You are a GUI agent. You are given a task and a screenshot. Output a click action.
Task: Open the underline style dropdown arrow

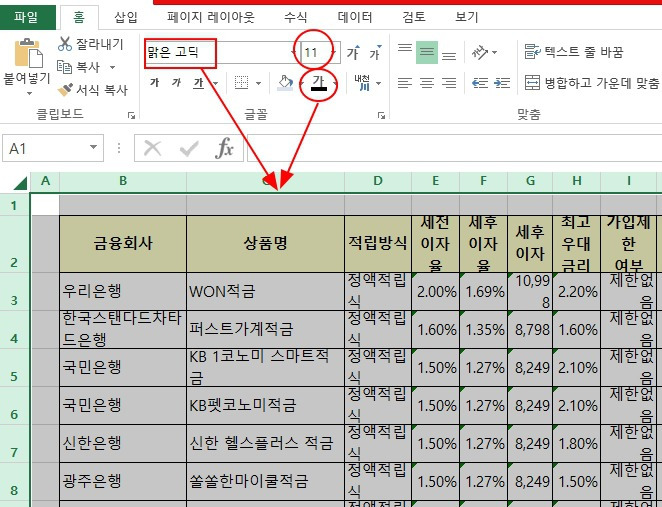(x=215, y=83)
